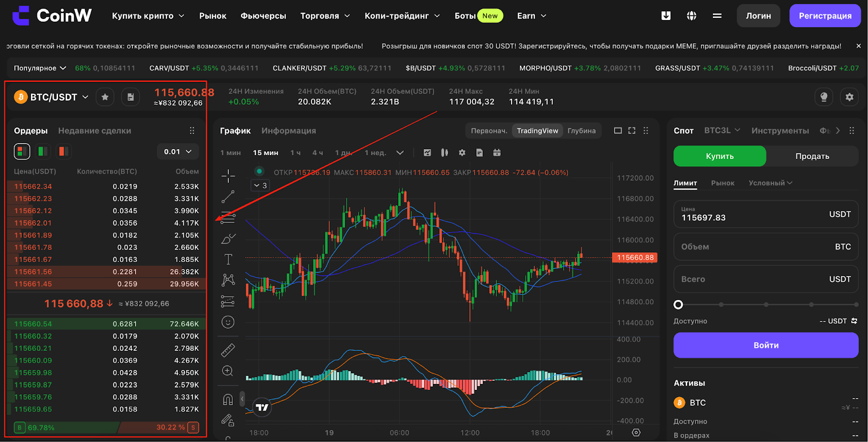Switch to Недавние сделки tab
The height and width of the screenshot is (442, 868).
[94, 131]
